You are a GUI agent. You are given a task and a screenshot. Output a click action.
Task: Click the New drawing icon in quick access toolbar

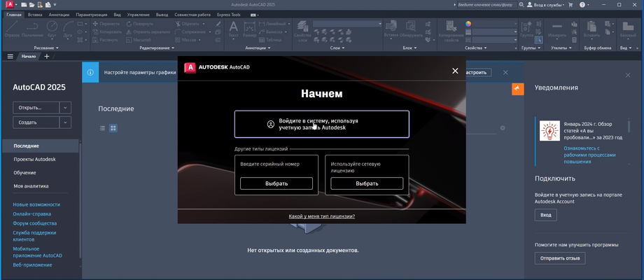pyautogui.click(x=24, y=4)
